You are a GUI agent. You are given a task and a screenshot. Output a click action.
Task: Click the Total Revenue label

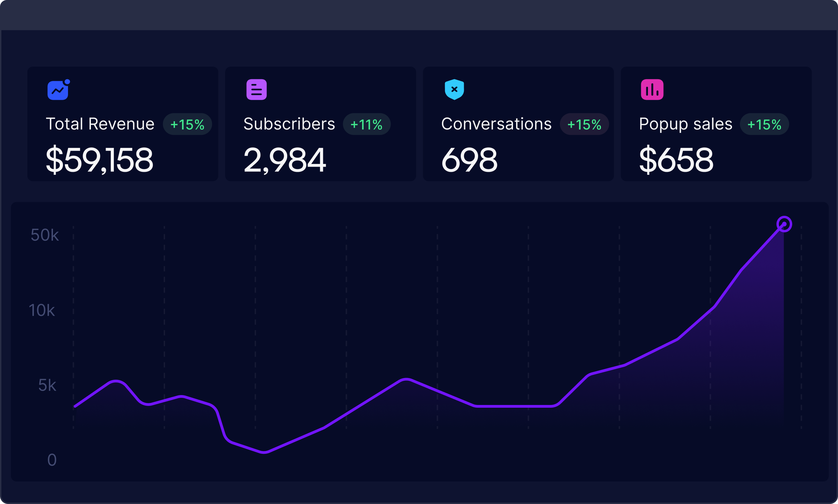[100, 124]
